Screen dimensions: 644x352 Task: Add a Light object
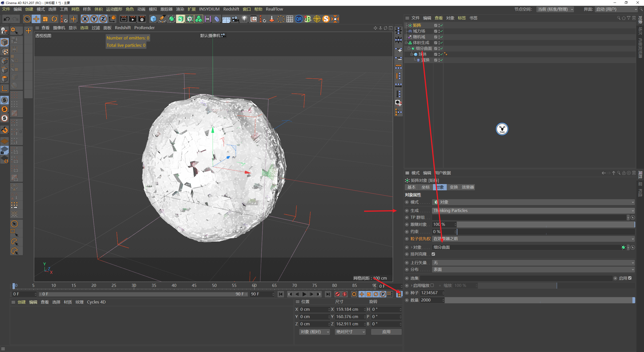(245, 19)
